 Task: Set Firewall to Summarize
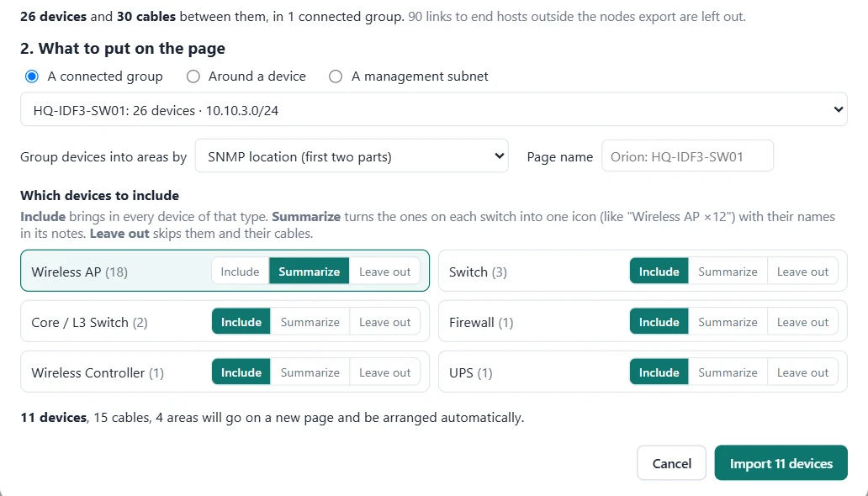[x=728, y=322]
